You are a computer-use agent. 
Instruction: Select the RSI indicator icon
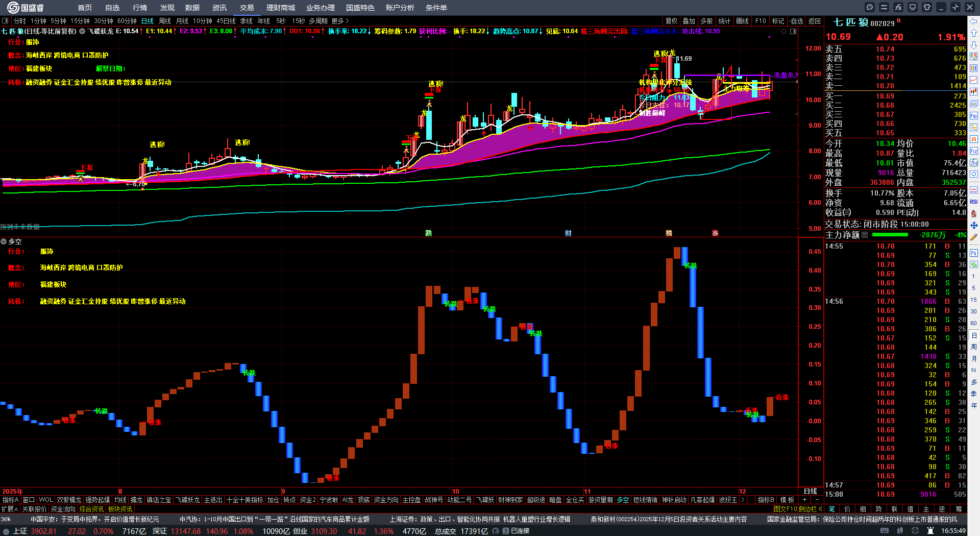tap(974, 202)
